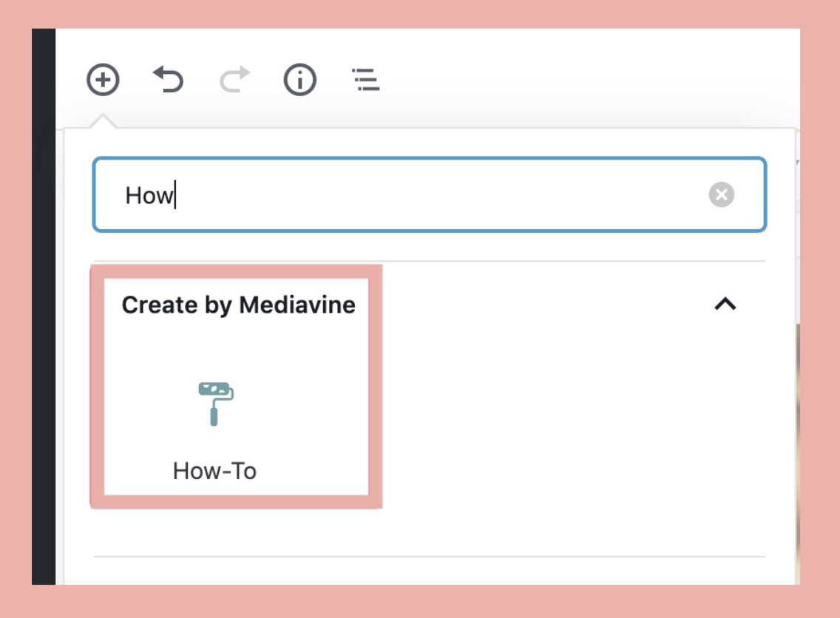This screenshot has width=840, height=618.
Task: Click the Redo arrow icon
Action: (234, 79)
